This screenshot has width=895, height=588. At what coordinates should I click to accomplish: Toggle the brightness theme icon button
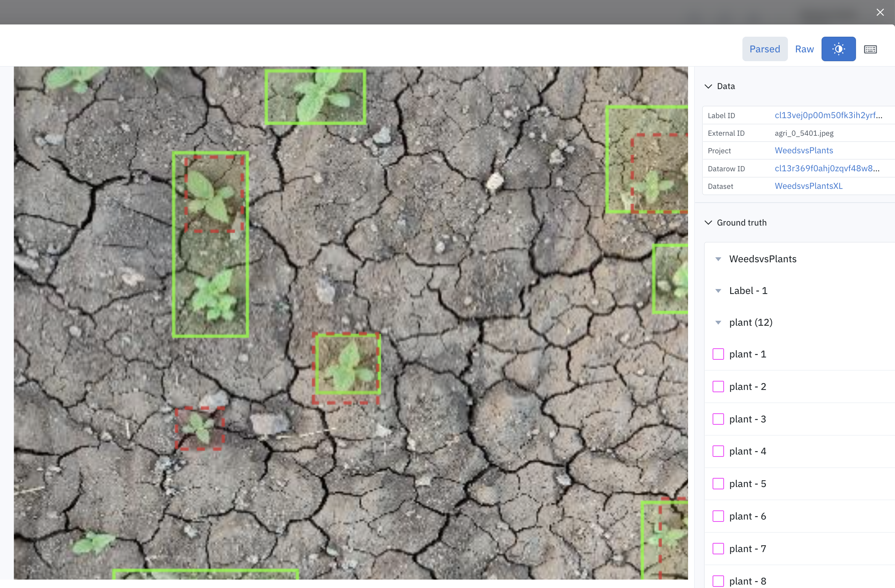838,49
